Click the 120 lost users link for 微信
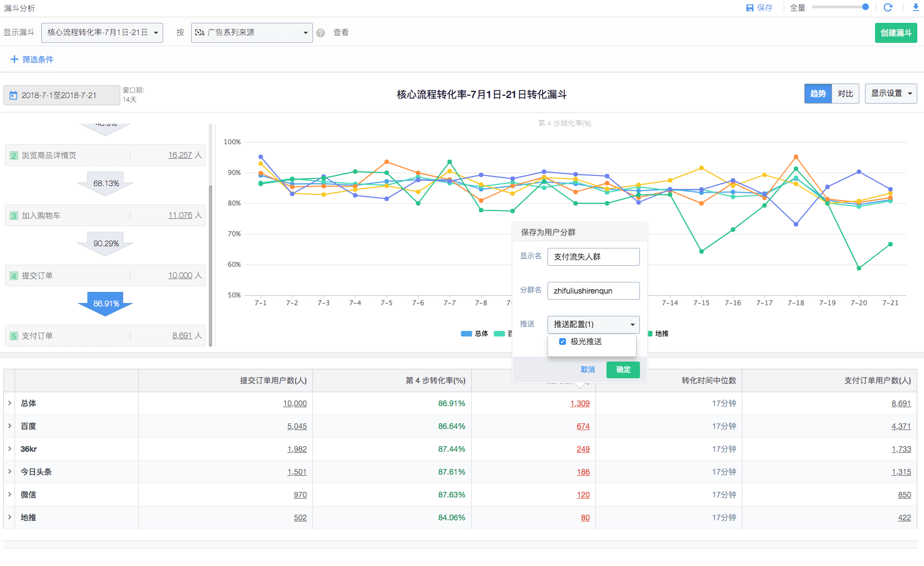This screenshot has height=566, width=924. pyautogui.click(x=583, y=495)
